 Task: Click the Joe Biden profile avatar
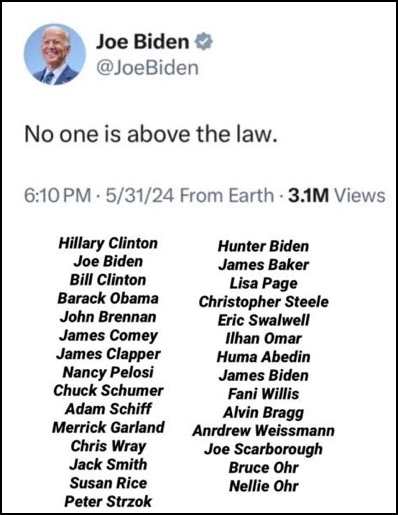pyautogui.click(x=55, y=54)
